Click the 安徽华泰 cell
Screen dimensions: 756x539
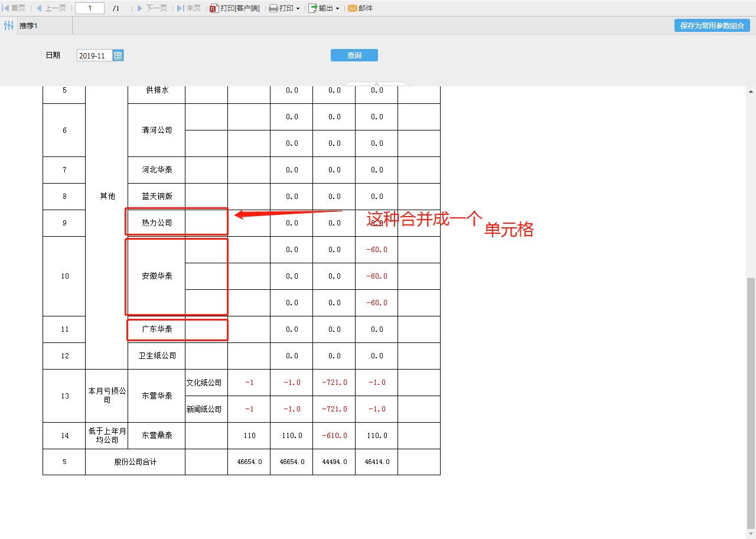coord(157,276)
